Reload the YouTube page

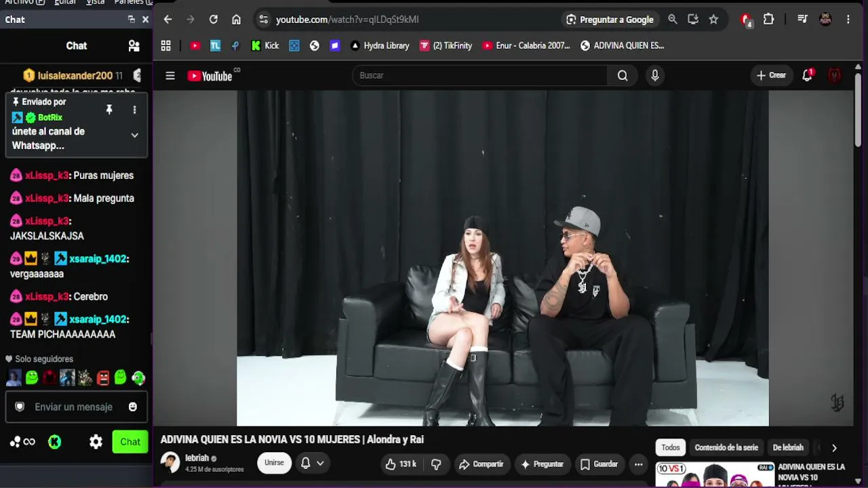(x=214, y=20)
